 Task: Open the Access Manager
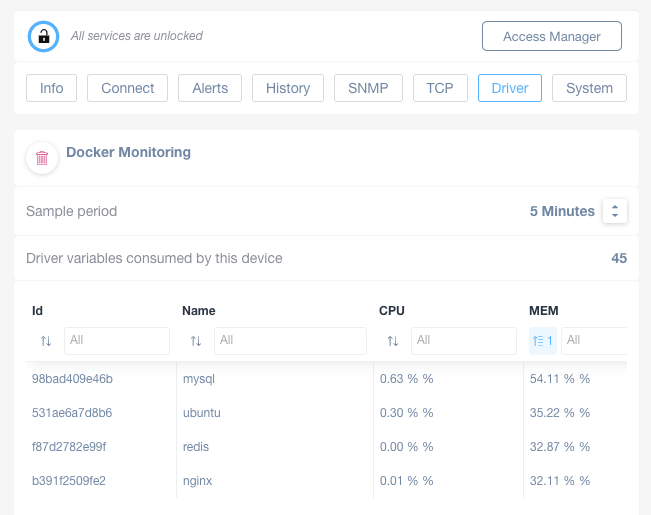click(551, 36)
